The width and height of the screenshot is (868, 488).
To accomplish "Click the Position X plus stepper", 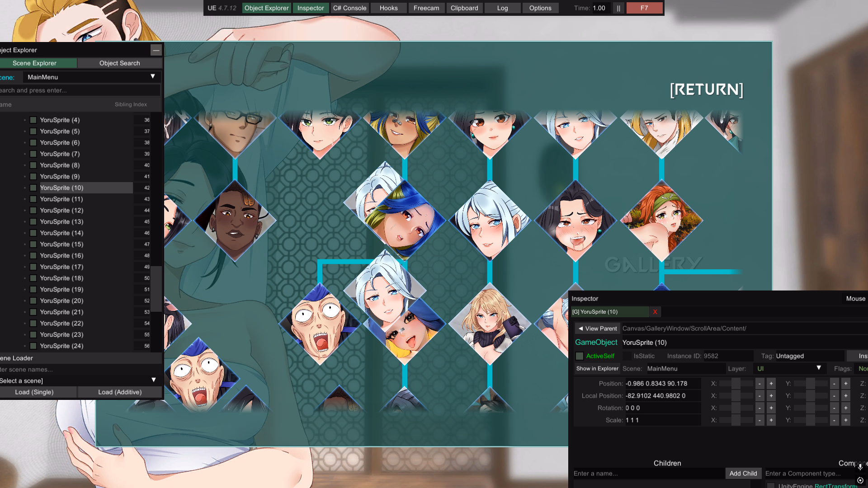I will point(771,384).
